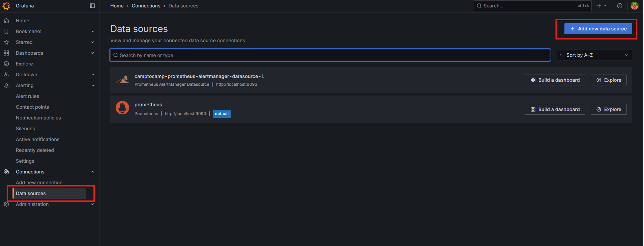The width and height of the screenshot is (644, 246).
Task: Click the http://localhost:9093 URL text
Action: [237, 84]
